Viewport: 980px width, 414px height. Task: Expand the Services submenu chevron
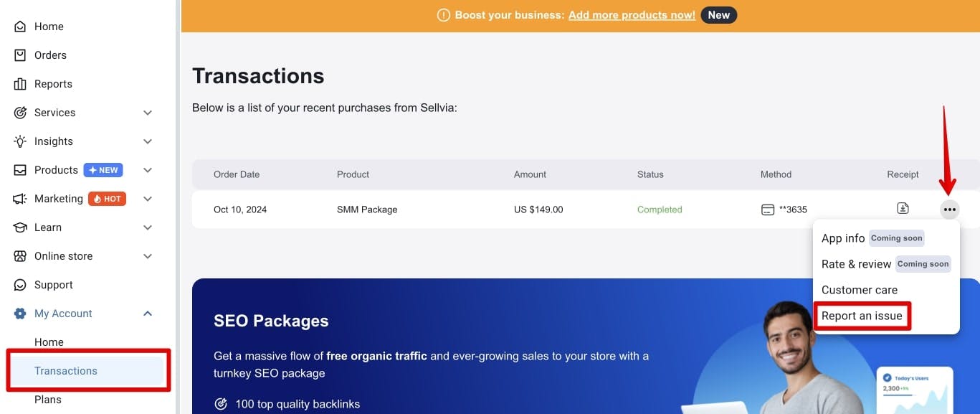click(x=148, y=113)
